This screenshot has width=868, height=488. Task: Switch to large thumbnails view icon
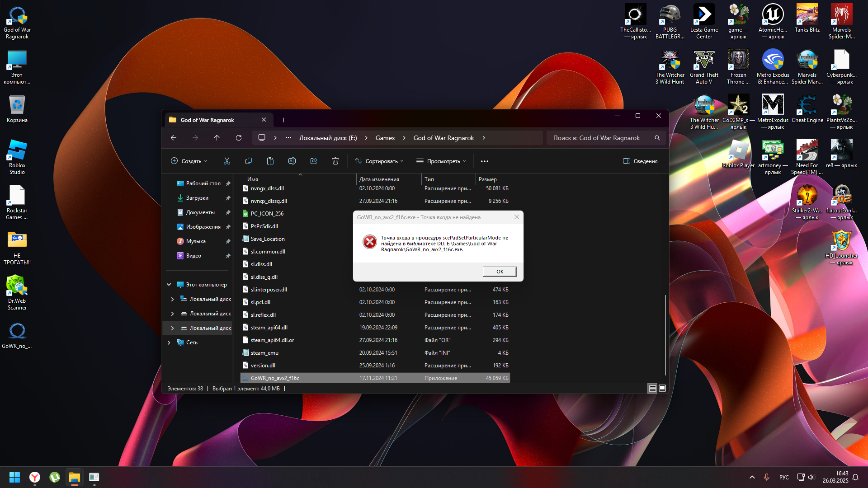point(662,388)
